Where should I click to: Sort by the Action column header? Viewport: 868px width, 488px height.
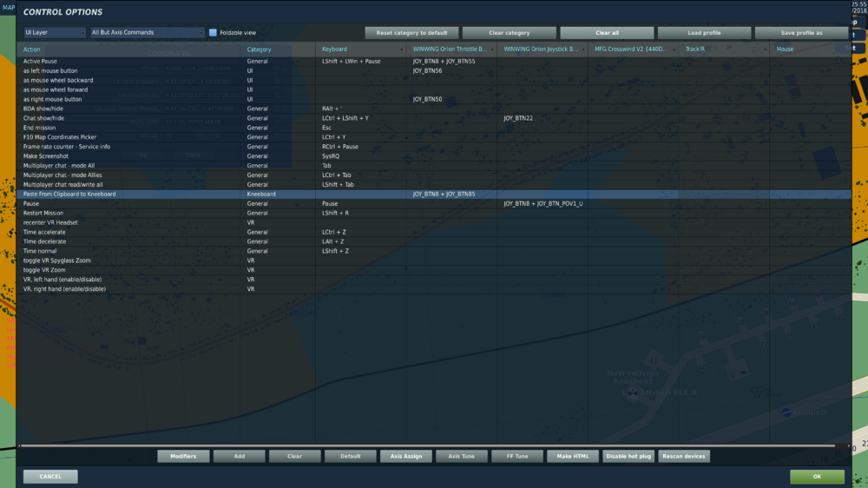click(x=128, y=49)
